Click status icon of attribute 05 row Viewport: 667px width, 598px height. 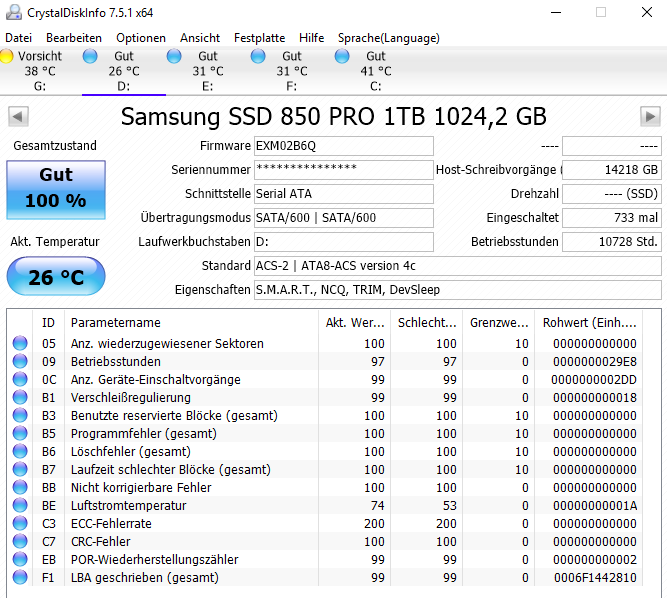pyautogui.click(x=20, y=343)
